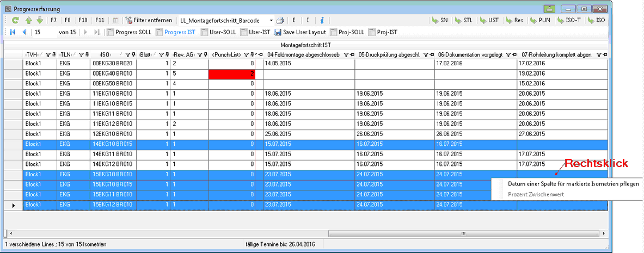Jump to first record arrow
Viewport: 644px width, 253px height.
click(13, 32)
